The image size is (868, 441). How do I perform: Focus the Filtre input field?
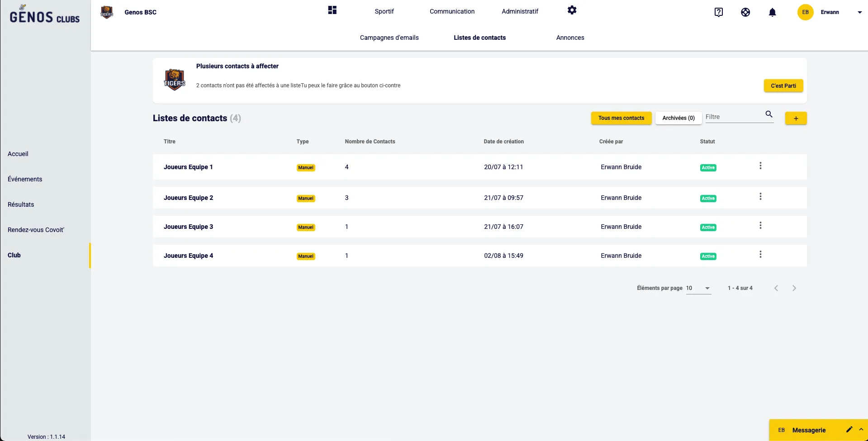pyautogui.click(x=733, y=117)
